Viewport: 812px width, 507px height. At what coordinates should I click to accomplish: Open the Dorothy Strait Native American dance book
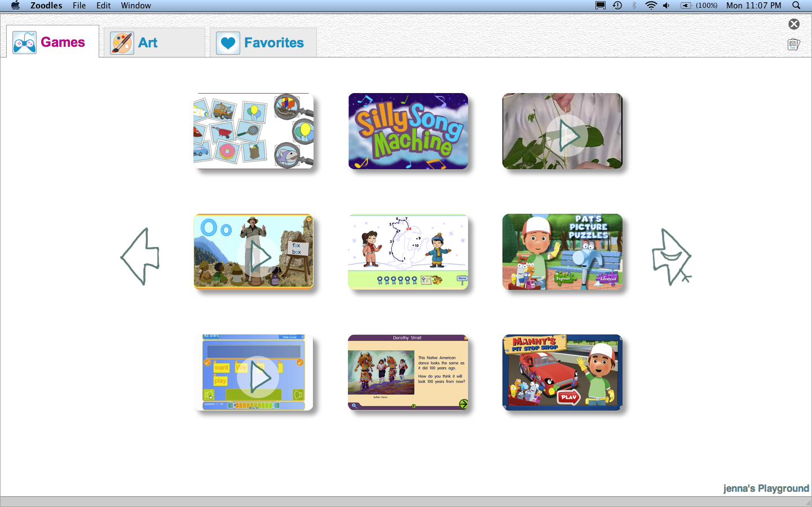click(x=408, y=372)
